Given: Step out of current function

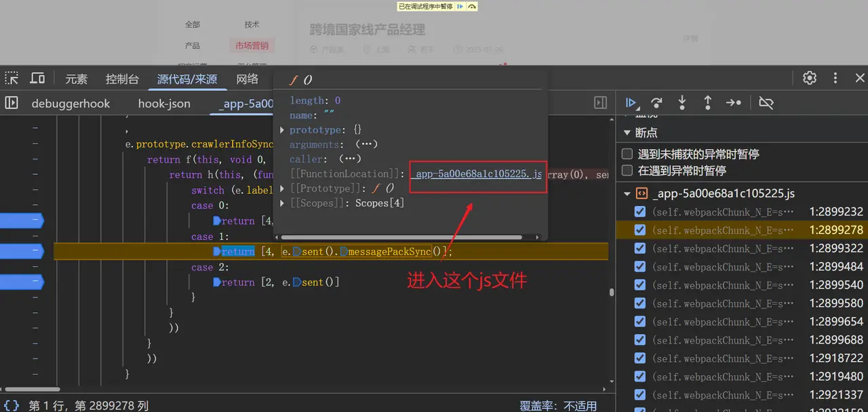Looking at the screenshot, I should tap(707, 103).
